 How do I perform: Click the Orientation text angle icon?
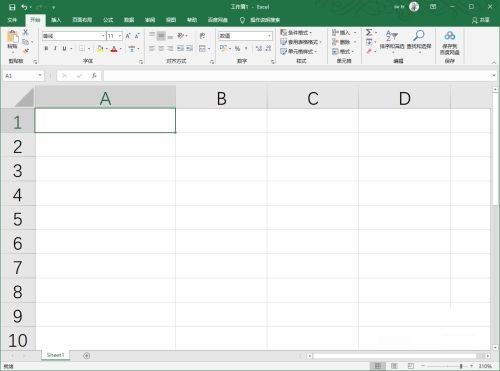(181, 36)
